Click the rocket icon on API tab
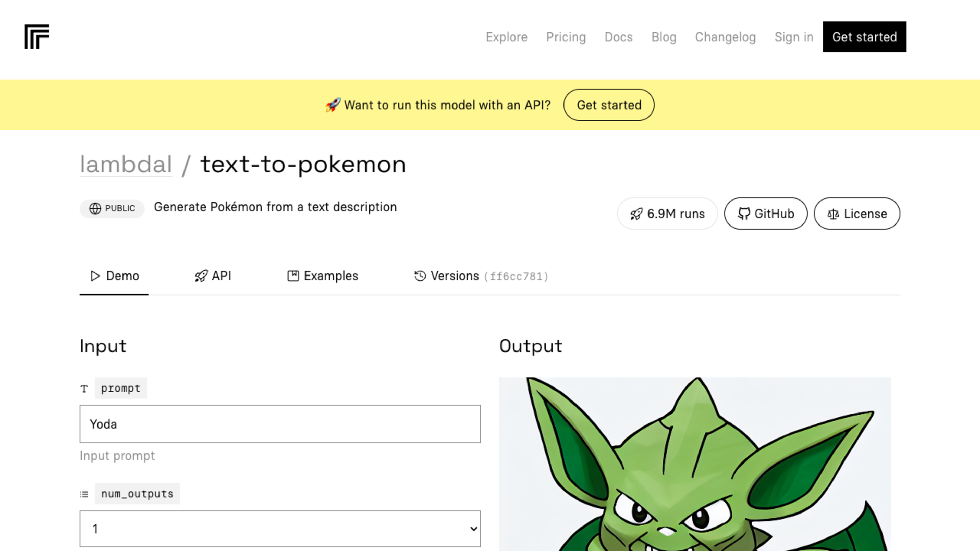The image size is (980, 551). [201, 276]
